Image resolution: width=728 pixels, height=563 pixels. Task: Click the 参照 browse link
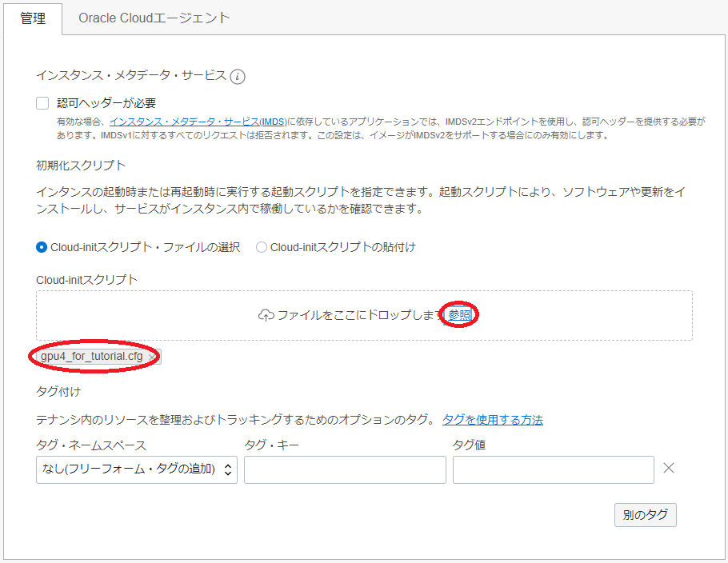click(460, 316)
